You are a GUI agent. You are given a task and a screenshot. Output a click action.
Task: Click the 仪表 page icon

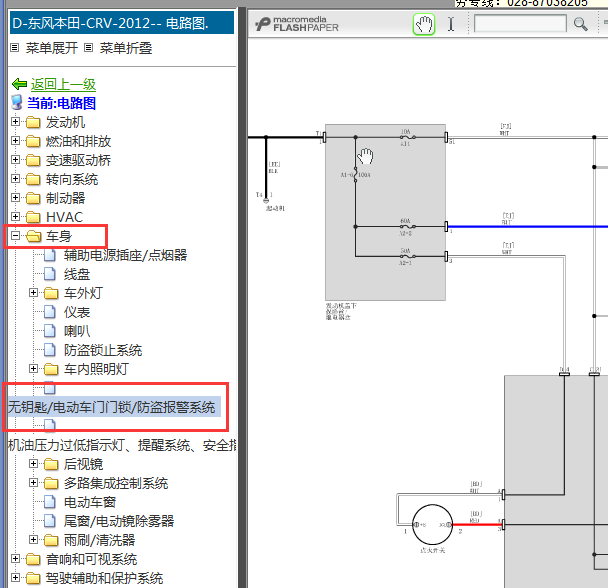click(50, 312)
